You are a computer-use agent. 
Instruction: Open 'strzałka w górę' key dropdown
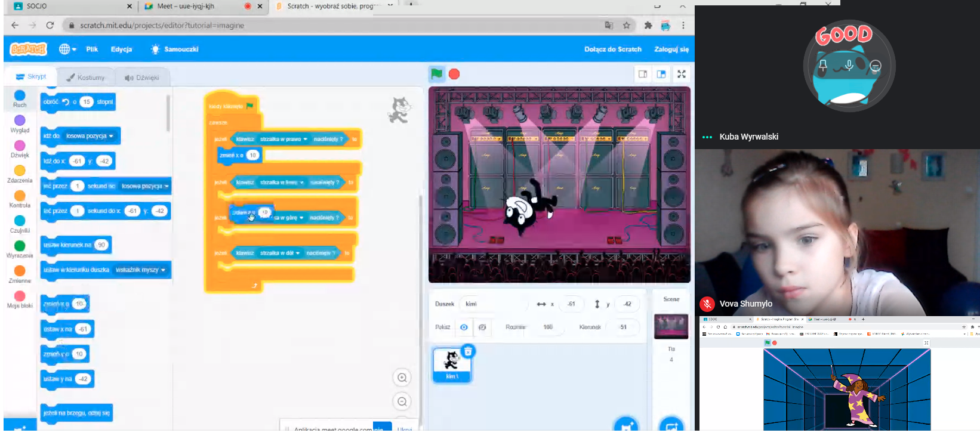[289, 218]
